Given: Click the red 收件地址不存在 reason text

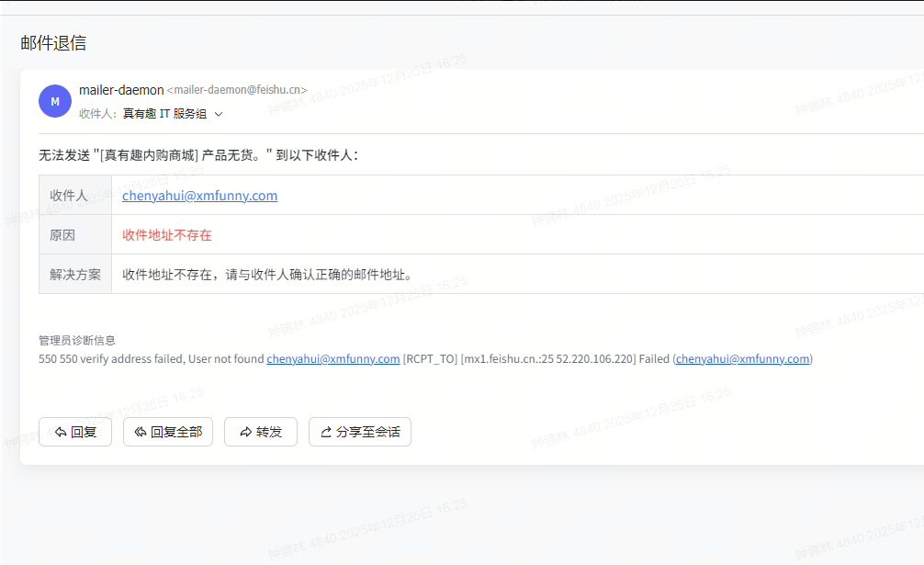Looking at the screenshot, I should tap(167, 235).
